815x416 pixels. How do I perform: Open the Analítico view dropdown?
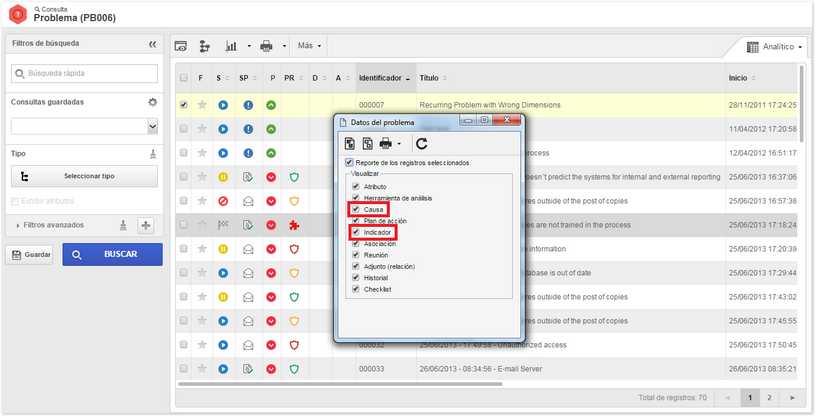pos(773,47)
